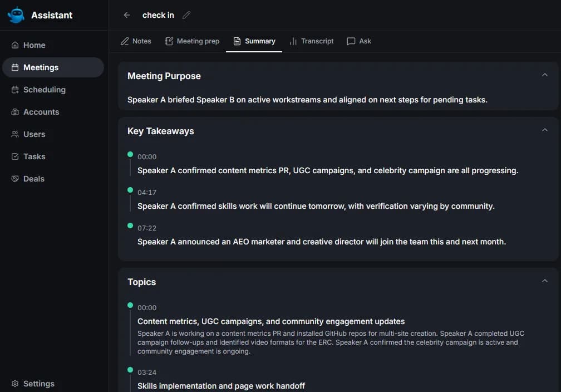Switch to the Ask tab
This screenshot has height=392, width=561.
pos(359,41)
